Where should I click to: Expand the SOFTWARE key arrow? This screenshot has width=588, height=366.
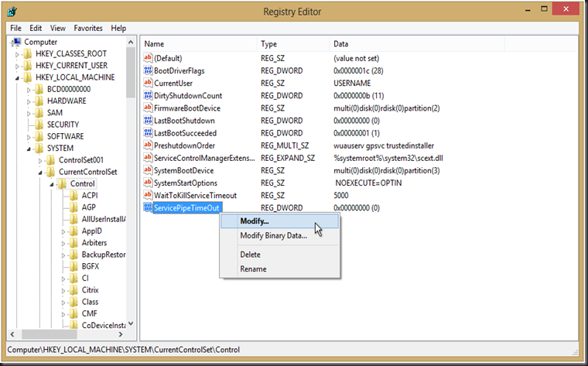[x=29, y=136]
